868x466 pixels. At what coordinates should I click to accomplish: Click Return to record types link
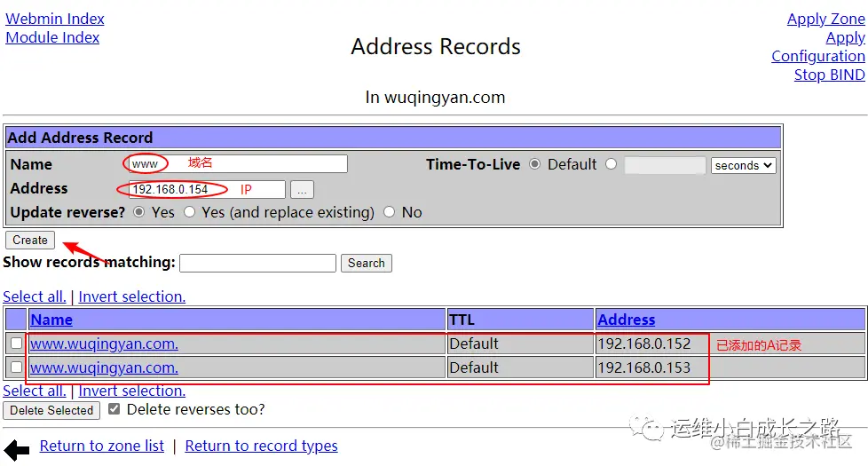[261, 446]
